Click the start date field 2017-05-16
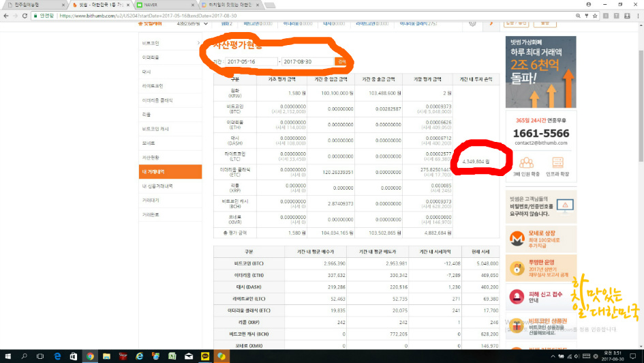The image size is (644, 363). [x=251, y=61]
